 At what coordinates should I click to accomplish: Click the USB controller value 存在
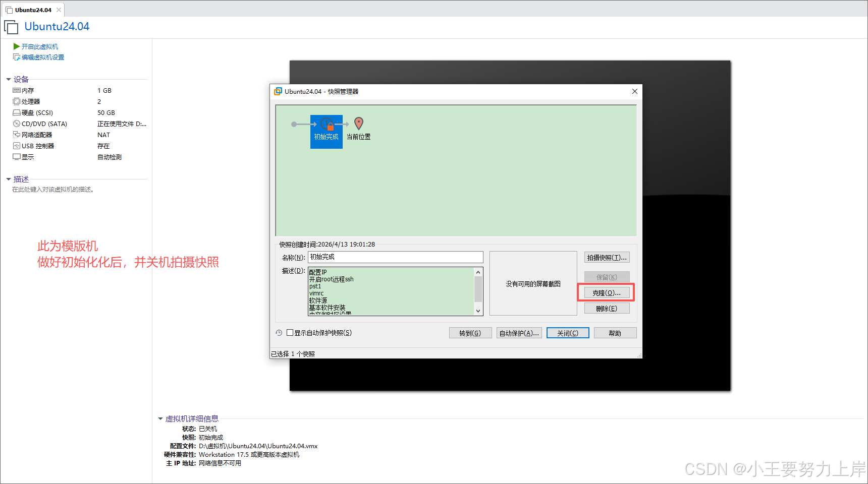103,146
